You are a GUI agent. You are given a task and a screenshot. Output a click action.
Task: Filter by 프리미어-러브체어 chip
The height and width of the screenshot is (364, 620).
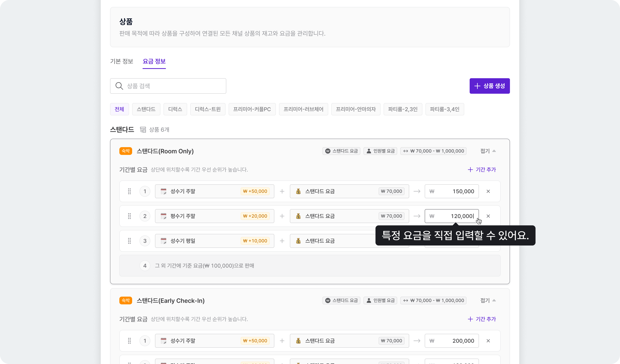click(x=303, y=109)
